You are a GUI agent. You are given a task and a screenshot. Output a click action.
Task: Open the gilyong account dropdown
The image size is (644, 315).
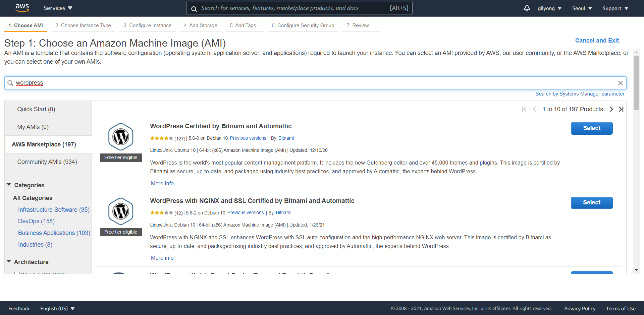click(549, 8)
